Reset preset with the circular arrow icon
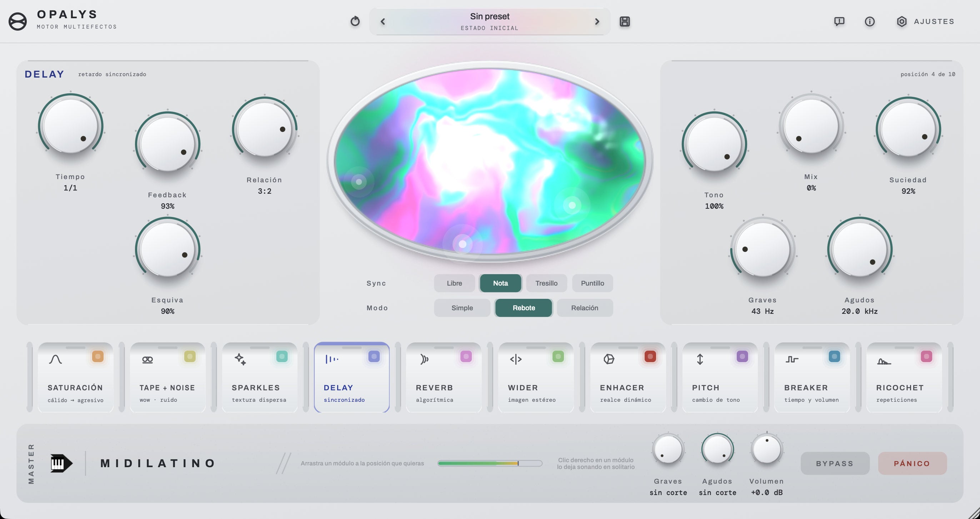This screenshot has width=980, height=519. click(x=355, y=21)
